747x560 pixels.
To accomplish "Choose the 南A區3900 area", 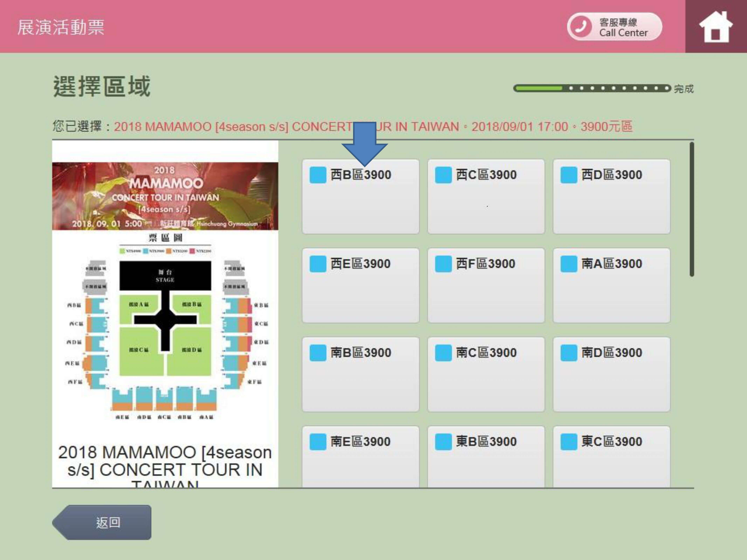I will point(611,285).
